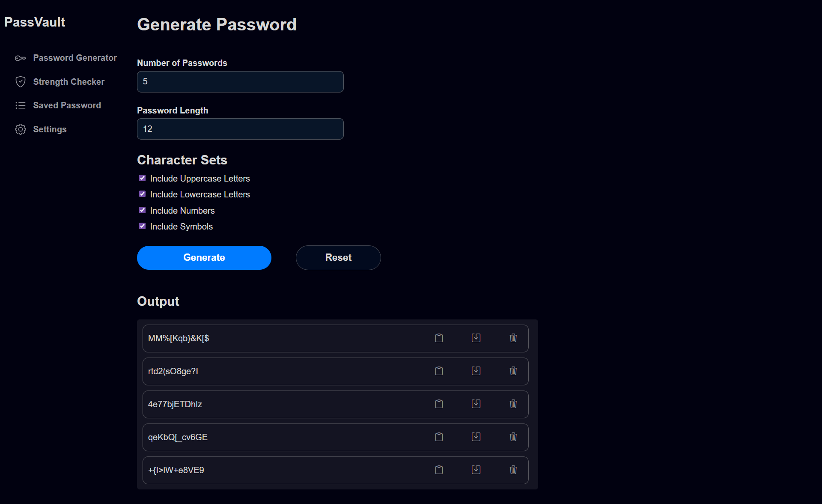Delete the password 4e77bjETDhlz
822x504 pixels.
[x=513, y=404]
